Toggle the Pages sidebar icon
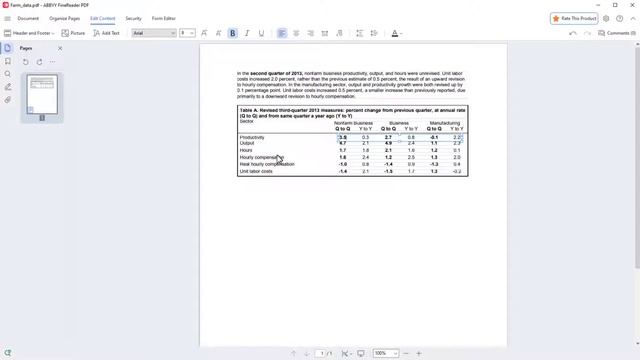Image resolution: width=640 pixels, height=360 pixels. click(7, 48)
